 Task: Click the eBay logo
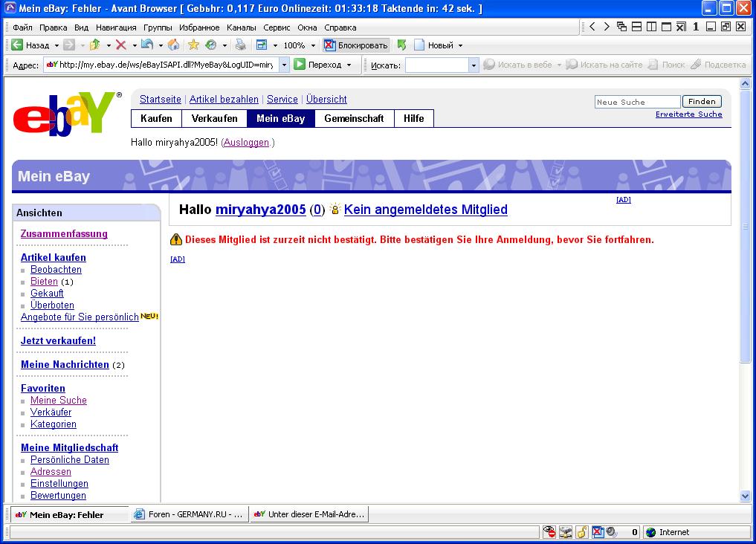click(67, 113)
